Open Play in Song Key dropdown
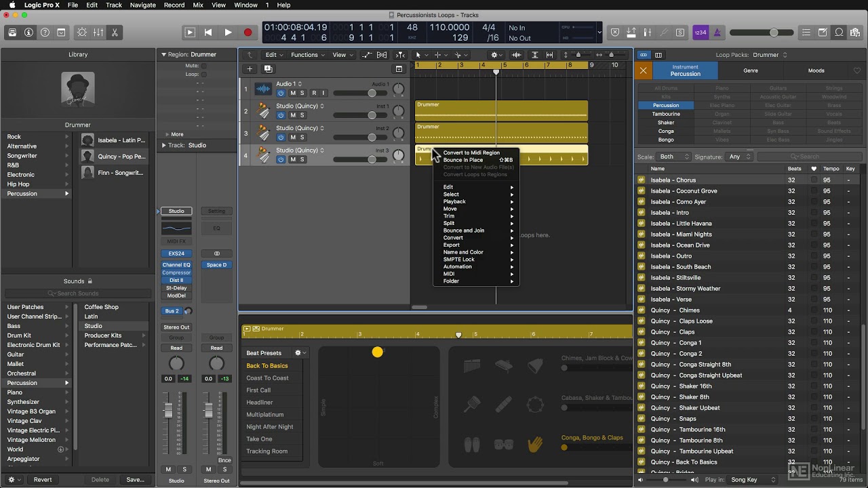868x488 pixels. click(x=753, y=480)
